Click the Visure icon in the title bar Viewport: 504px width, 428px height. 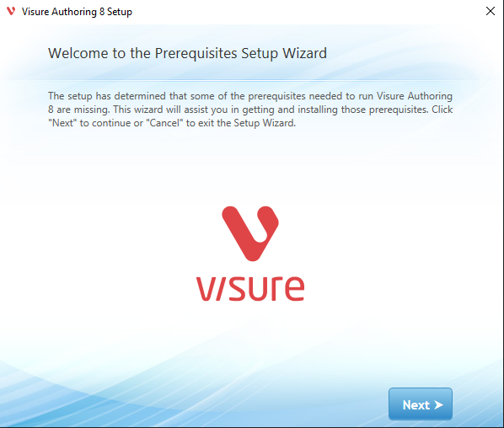[x=11, y=11]
